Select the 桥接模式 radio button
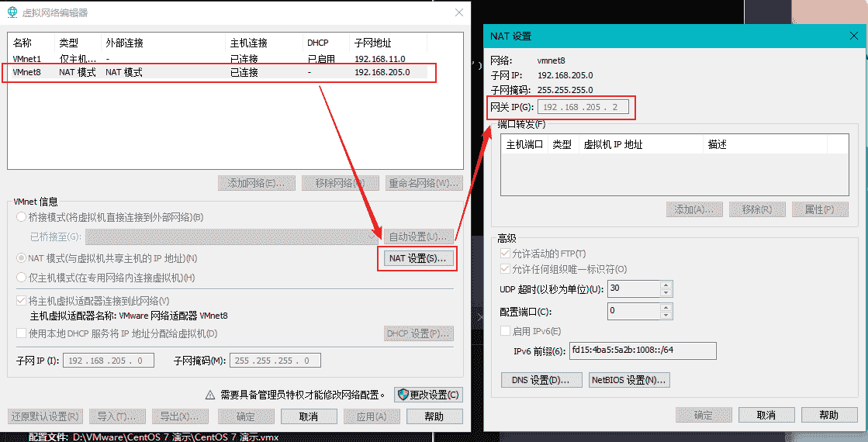The image size is (868, 442). pyautogui.click(x=22, y=217)
